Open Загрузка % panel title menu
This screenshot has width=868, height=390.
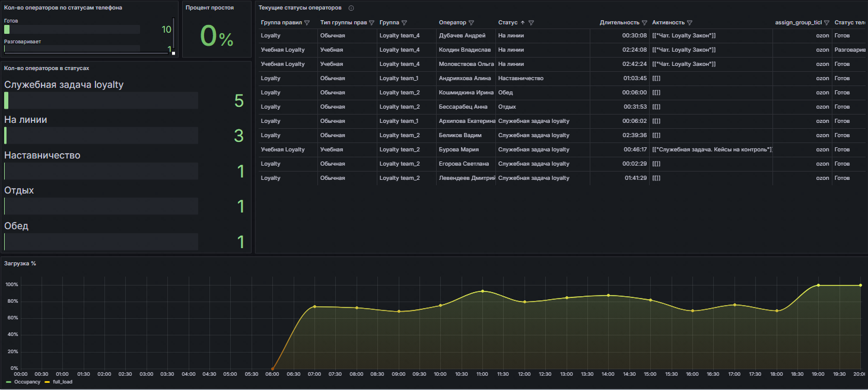[20, 263]
